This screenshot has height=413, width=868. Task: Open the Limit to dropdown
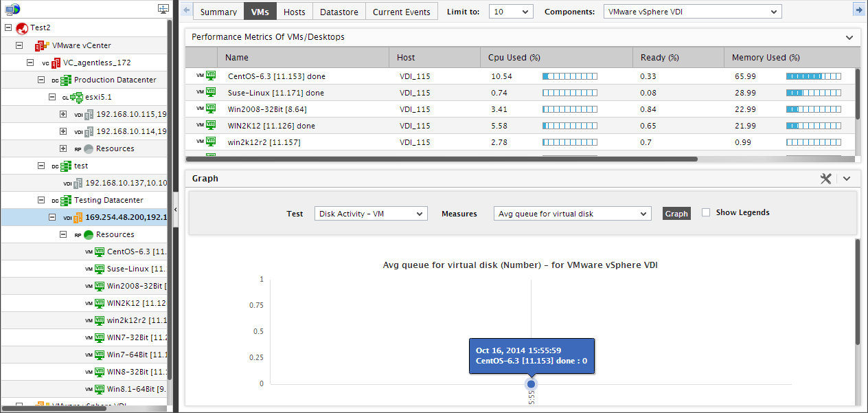(511, 12)
